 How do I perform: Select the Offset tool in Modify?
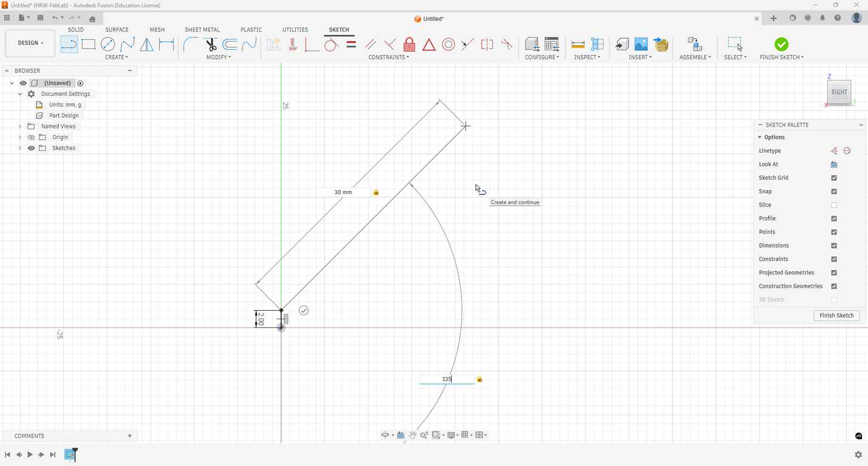point(230,44)
